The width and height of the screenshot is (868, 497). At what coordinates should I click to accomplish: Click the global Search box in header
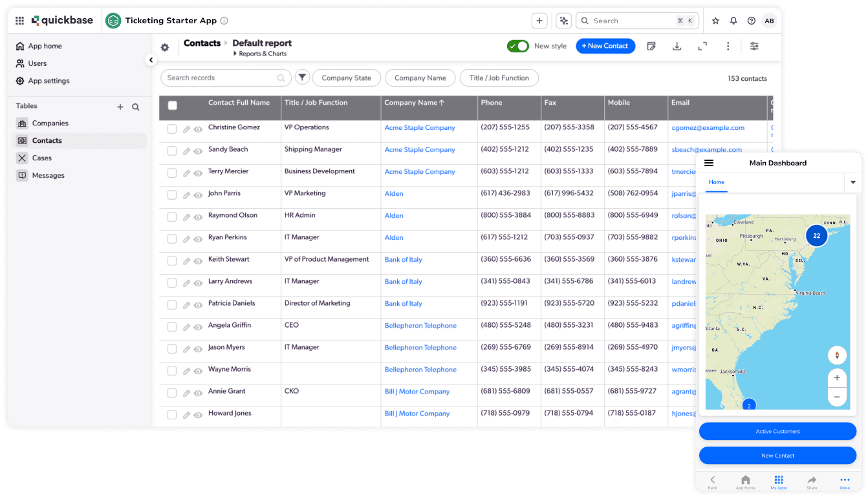click(637, 21)
